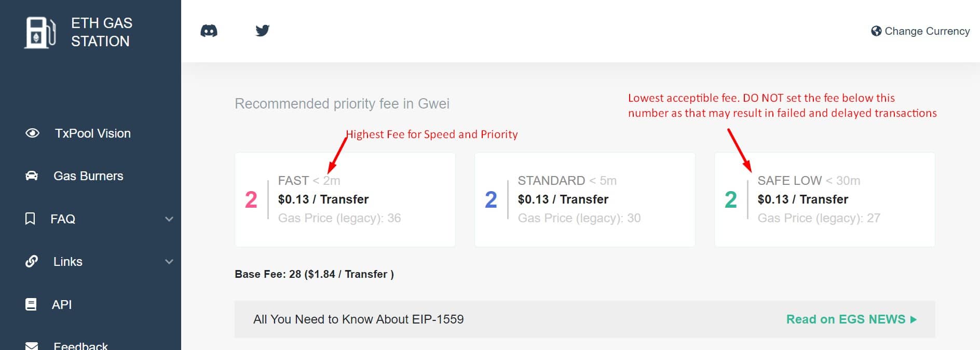Click the Gas Burners car icon
The height and width of the screenshot is (350, 980).
[x=32, y=176]
